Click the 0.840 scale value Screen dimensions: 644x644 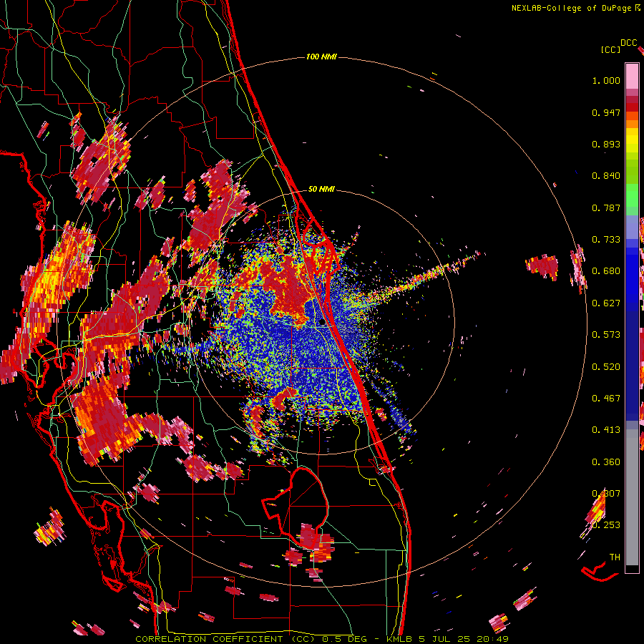tap(606, 176)
